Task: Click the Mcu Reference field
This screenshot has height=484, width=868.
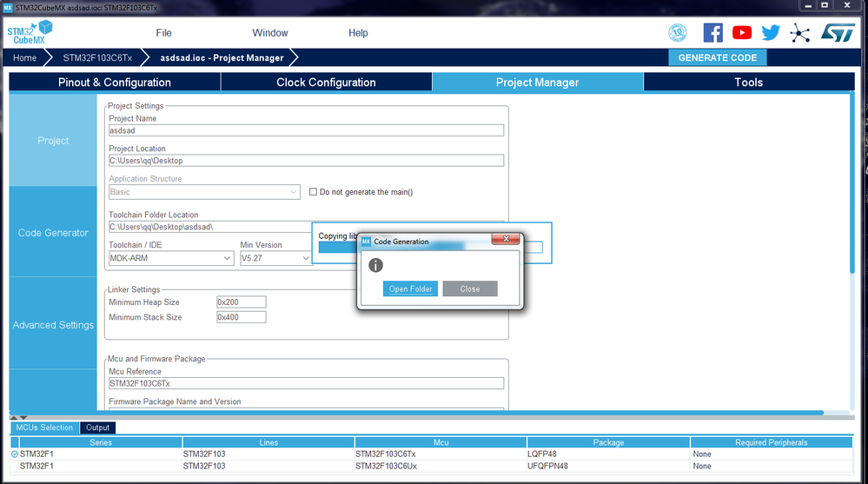Action: pyautogui.click(x=306, y=383)
